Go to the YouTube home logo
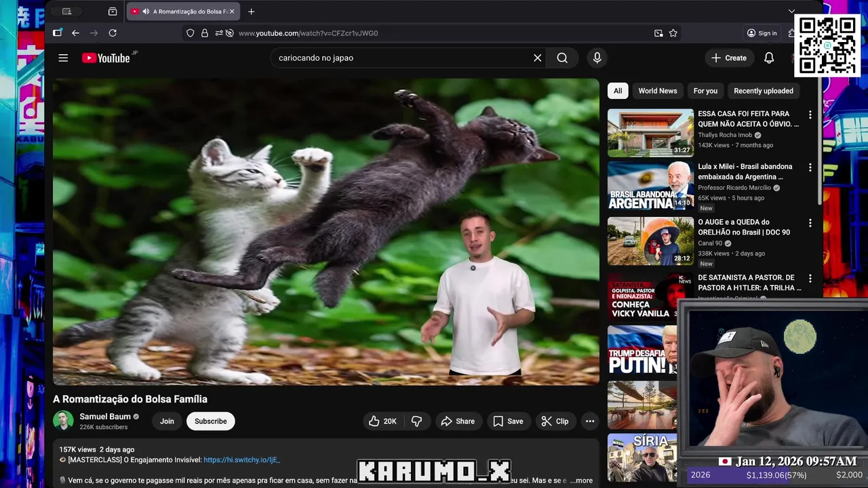This screenshot has width=868, height=488. coord(106,58)
